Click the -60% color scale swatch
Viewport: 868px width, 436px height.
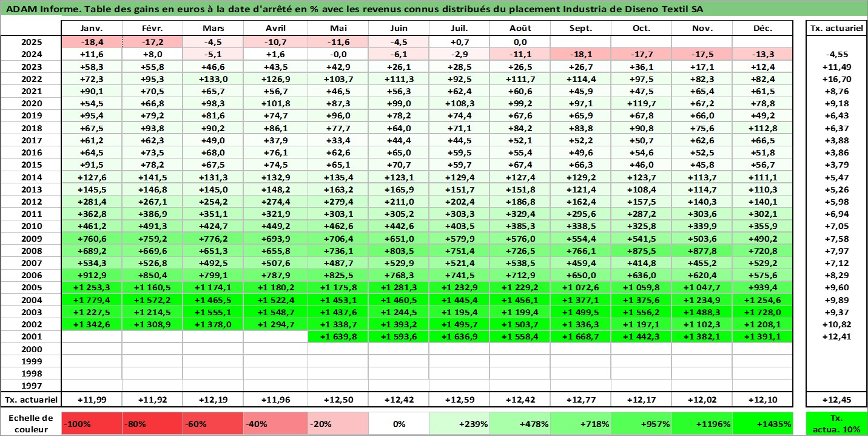pyautogui.click(x=214, y=424)
